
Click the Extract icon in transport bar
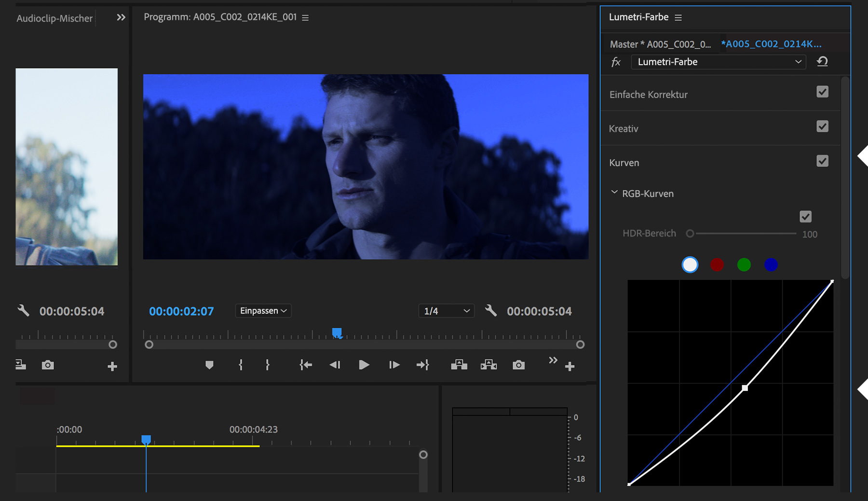488,365
